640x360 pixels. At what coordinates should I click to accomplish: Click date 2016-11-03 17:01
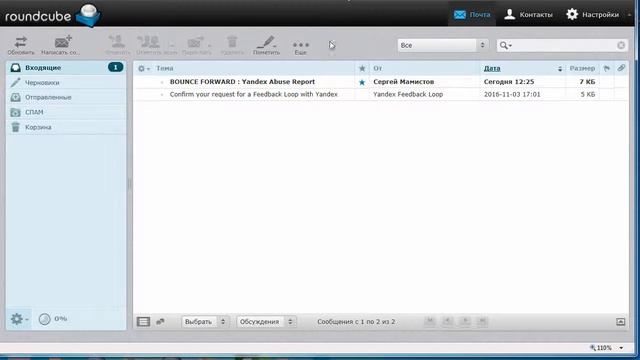[512, 94]
